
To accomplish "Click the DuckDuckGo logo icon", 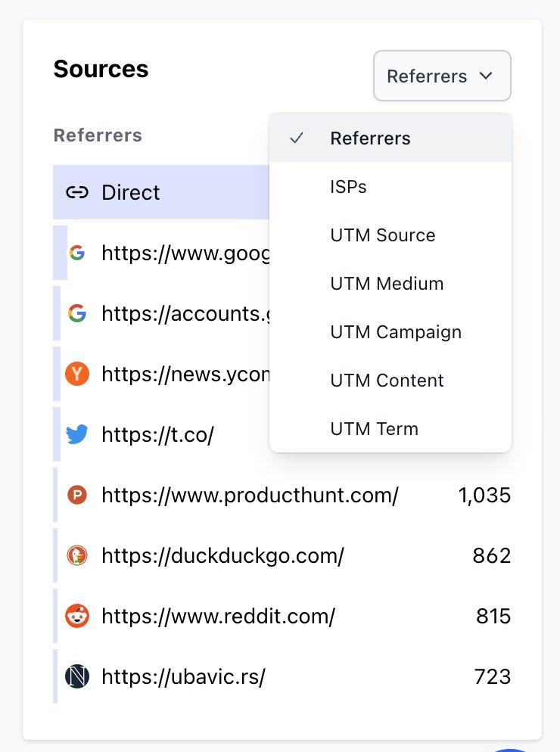I will click(x=76, y=555).
